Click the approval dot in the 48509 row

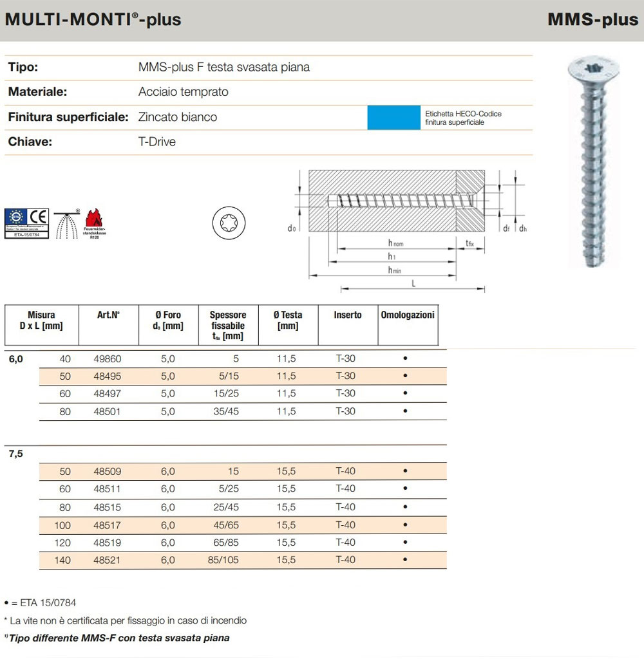point(405,470)
